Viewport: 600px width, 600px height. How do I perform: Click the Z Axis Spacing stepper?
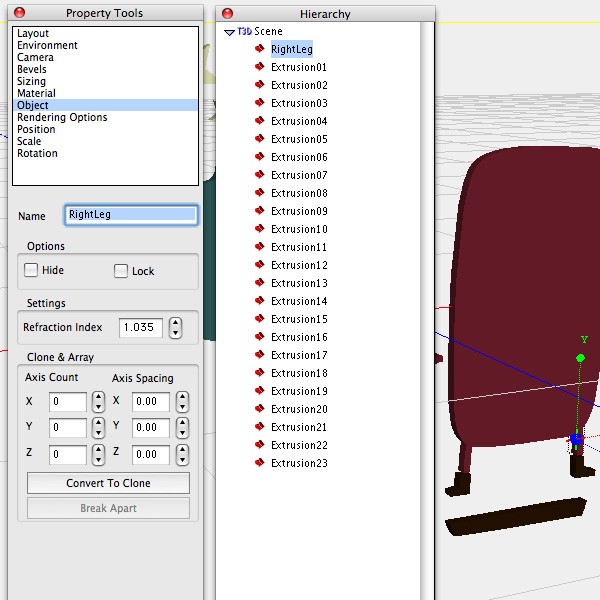click(x=181, y=454)
